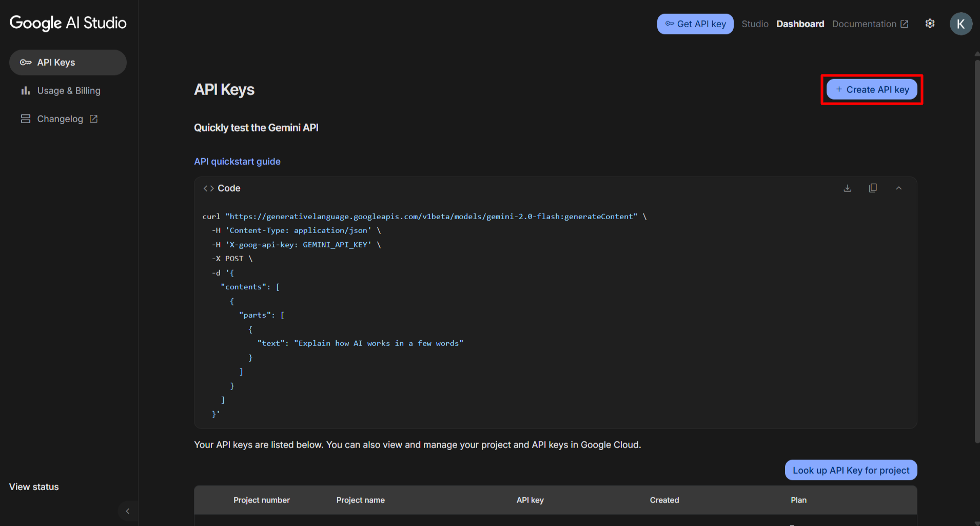Open the API quickstart guide link
Viewport: 980px width, 526px height.
(x=237, y=162)
